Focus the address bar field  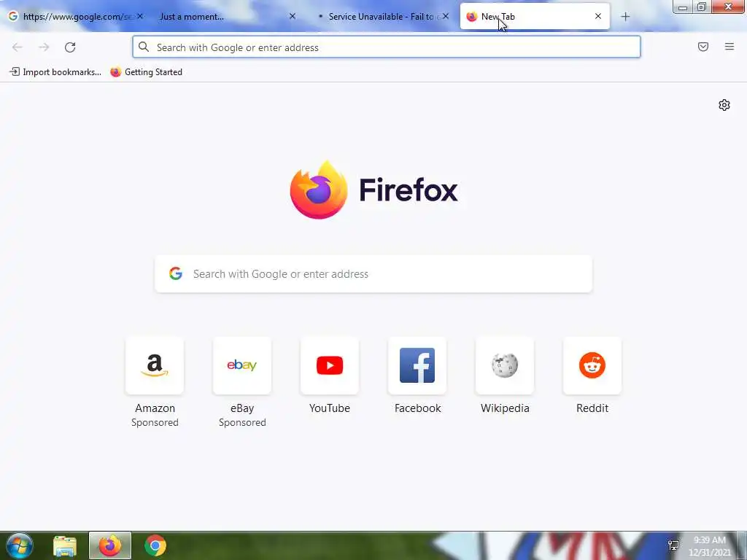pos(387,47)
